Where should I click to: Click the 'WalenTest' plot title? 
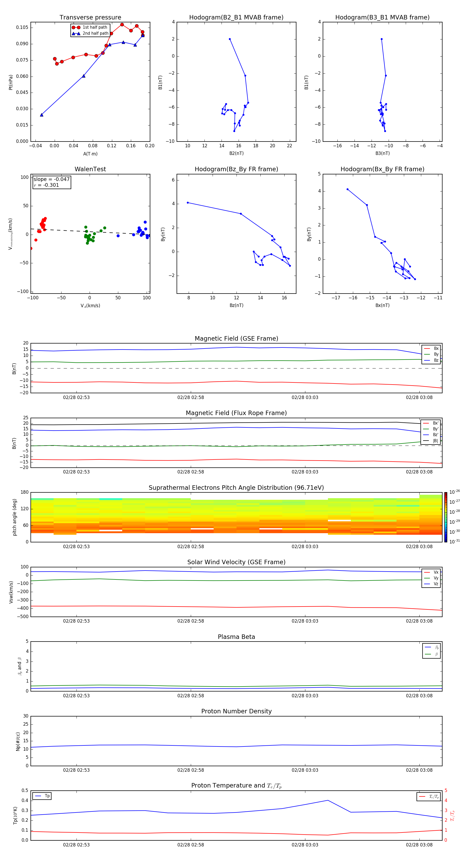90,169
